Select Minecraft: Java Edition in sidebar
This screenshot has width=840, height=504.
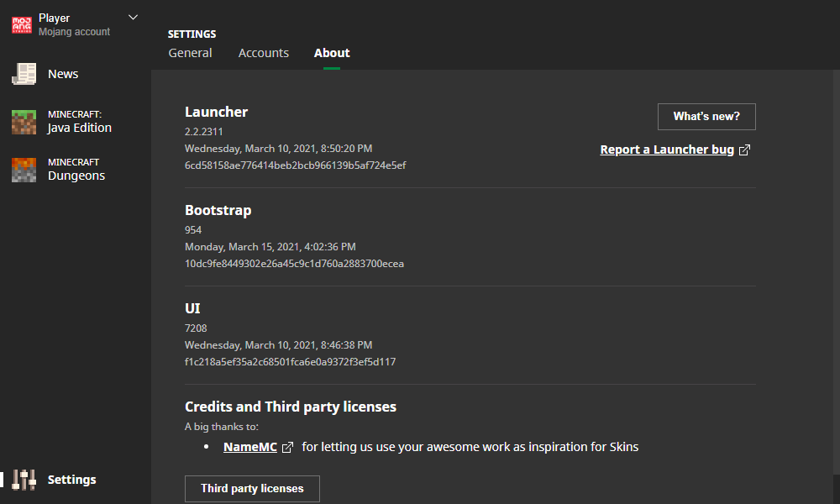80,122
